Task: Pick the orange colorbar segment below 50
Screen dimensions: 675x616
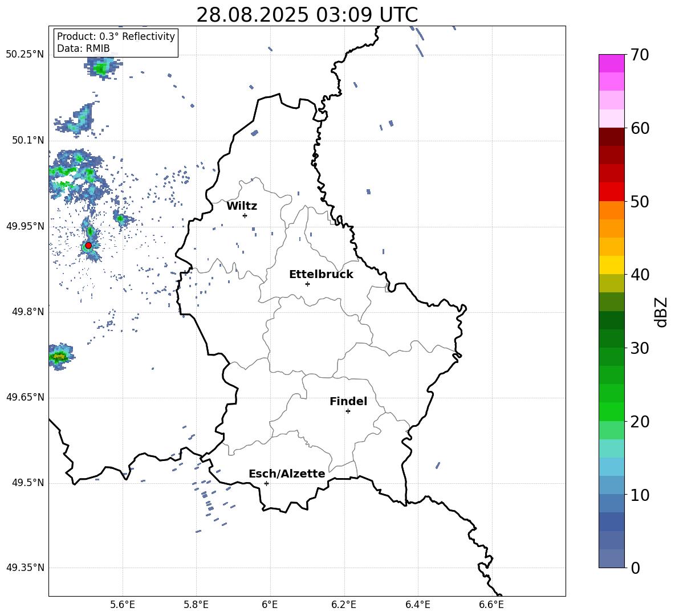Action: 611,210
